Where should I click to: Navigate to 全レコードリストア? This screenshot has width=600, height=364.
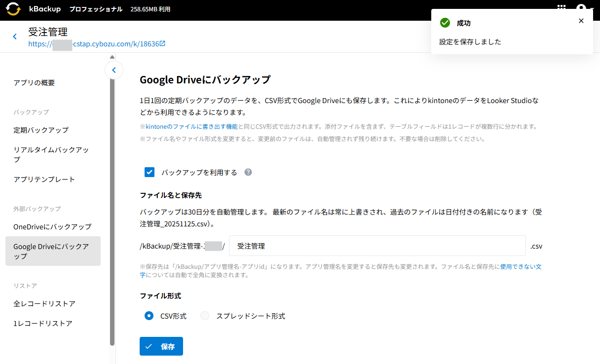[44, 304]
